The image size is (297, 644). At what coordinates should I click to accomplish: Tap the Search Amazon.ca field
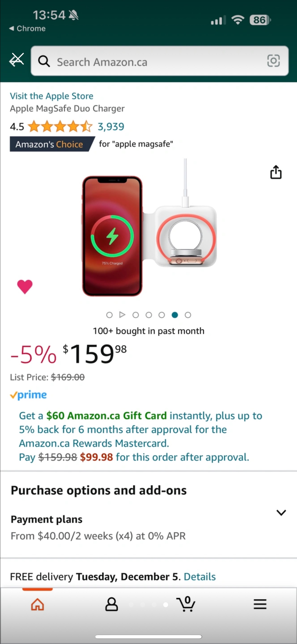(x=155, y=62)
